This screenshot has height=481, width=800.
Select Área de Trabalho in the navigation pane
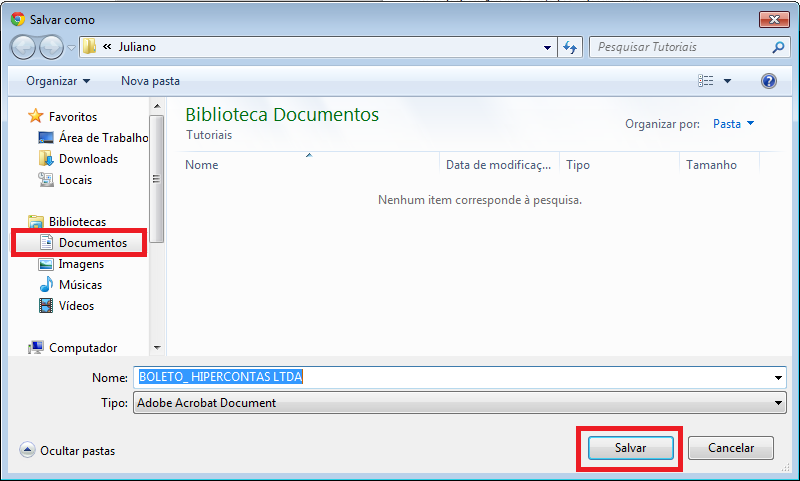[104, 138]
